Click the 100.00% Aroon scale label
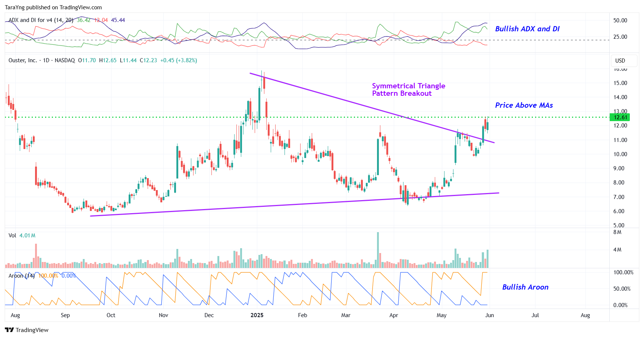Image resolution: width=644 pixels, height=338 pixels. coord(623,272)
